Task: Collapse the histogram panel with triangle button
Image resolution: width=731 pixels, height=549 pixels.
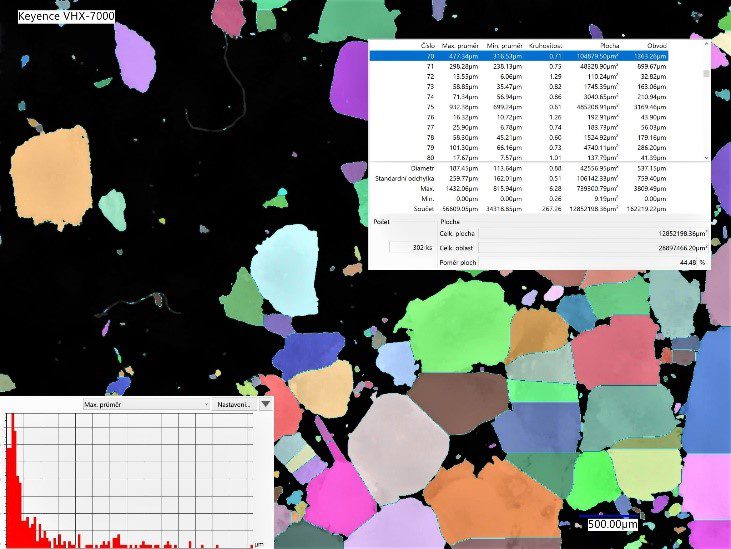Action: pos(265,405)
